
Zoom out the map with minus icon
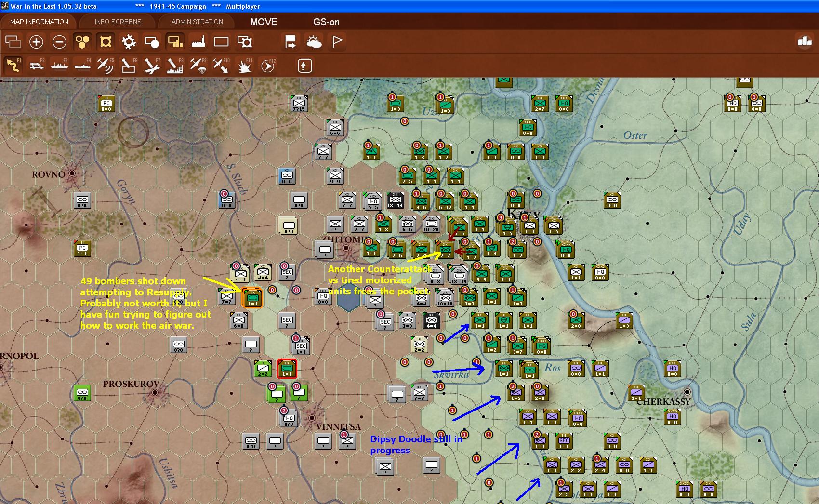pyautogui.click(x=59, y=42)
